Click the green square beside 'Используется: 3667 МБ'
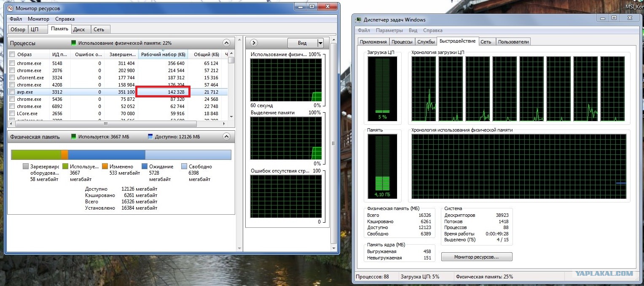 (74, 137)
